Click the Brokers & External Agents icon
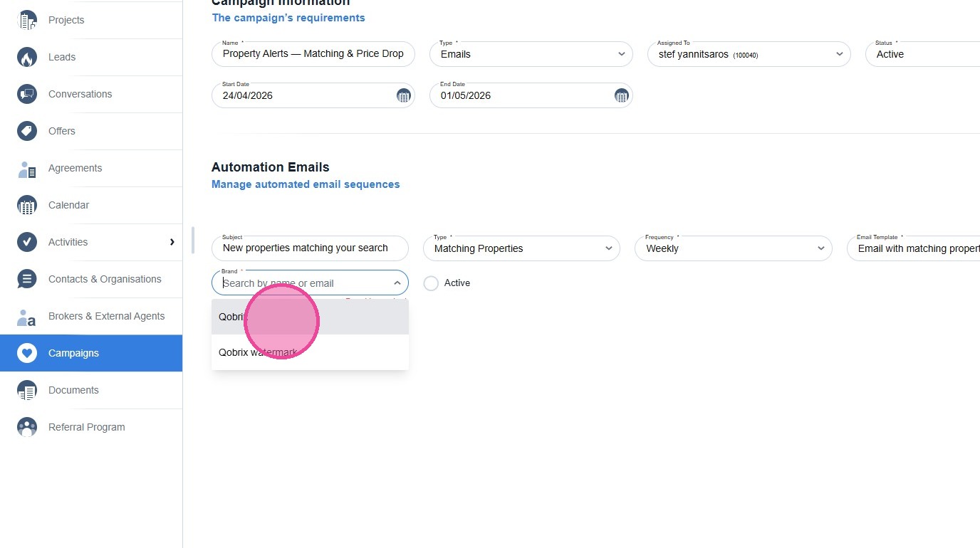 click(27, 316)
